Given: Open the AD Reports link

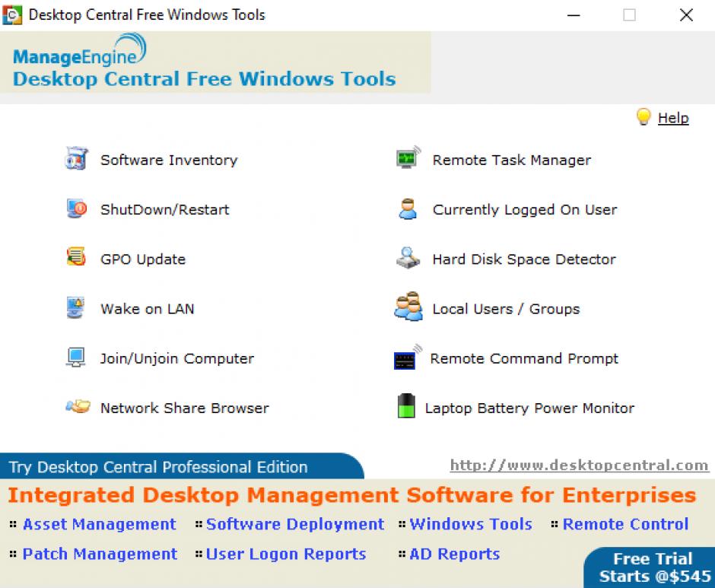Looking at the screenshot, I should 455,554.
